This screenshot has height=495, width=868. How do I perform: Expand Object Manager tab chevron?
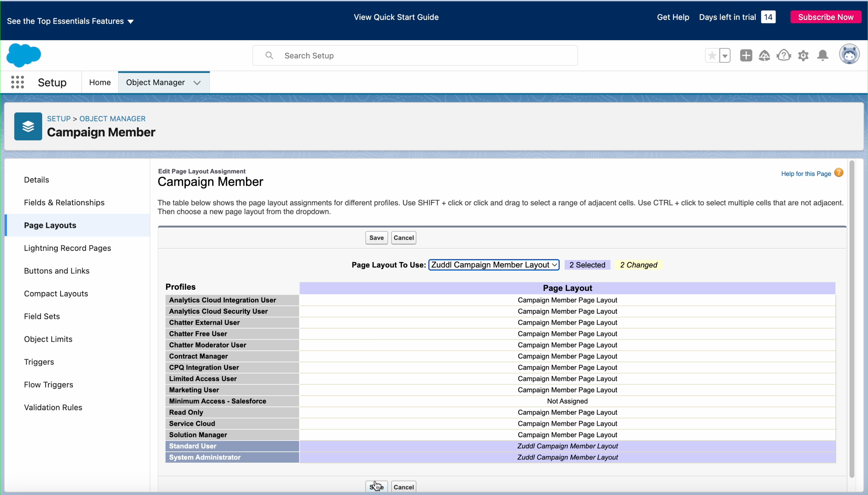click(x=197, y=83)
